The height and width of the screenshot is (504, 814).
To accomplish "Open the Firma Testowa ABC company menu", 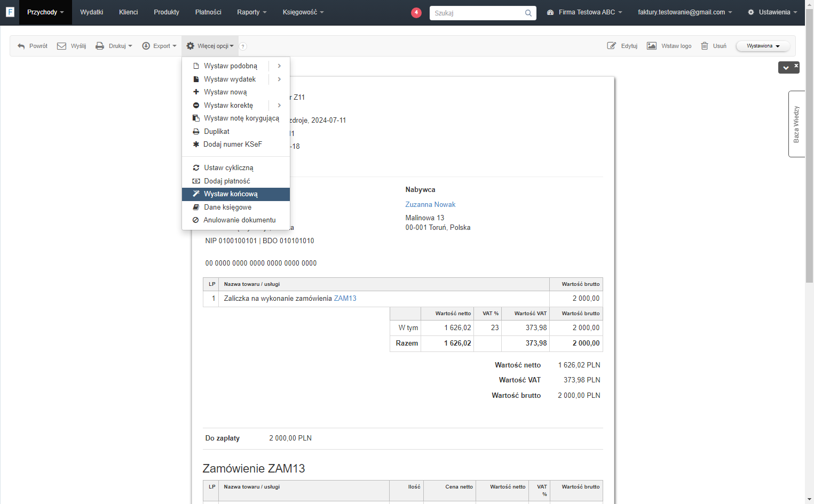I will tap(584, 12).
